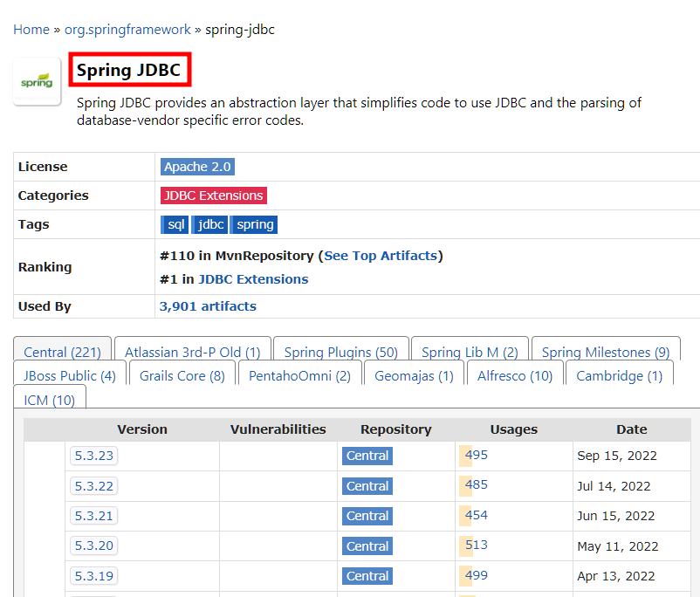Click the Version column header

[142, 429]
